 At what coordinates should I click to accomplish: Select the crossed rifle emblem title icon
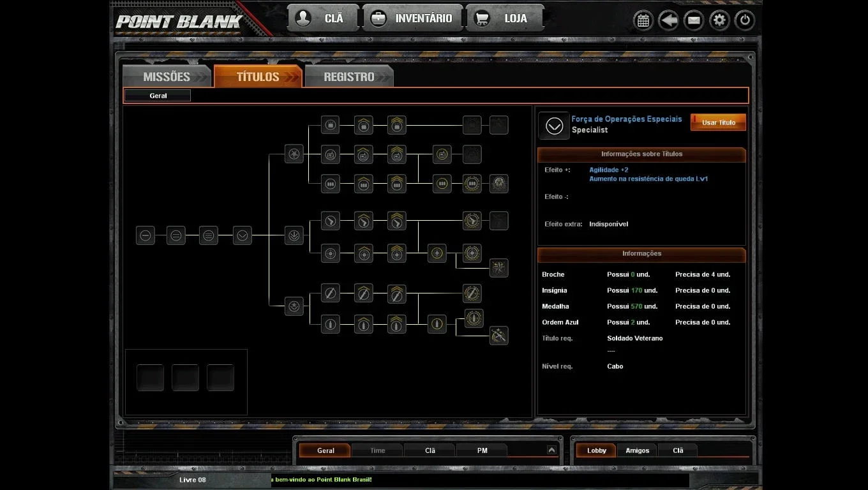[499, 335]
